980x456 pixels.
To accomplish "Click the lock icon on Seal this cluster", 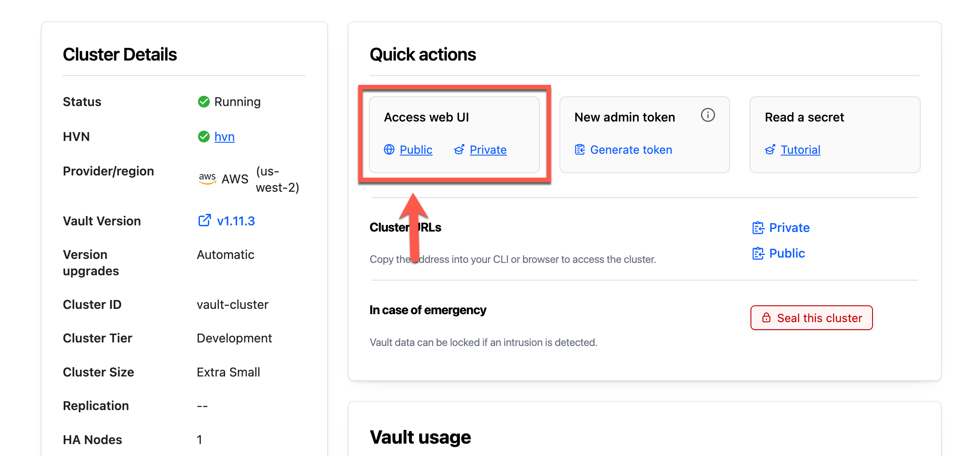I will tap(766, 318).
